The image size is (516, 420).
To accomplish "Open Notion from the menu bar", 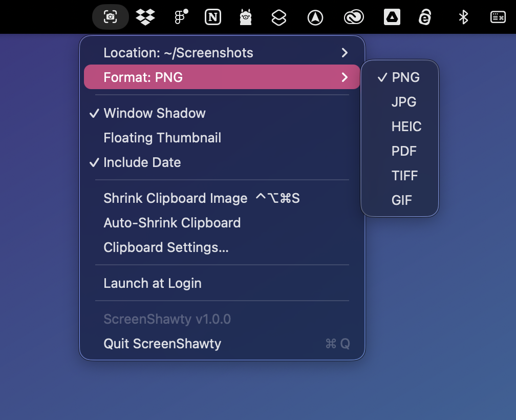I will click(212, 17).
